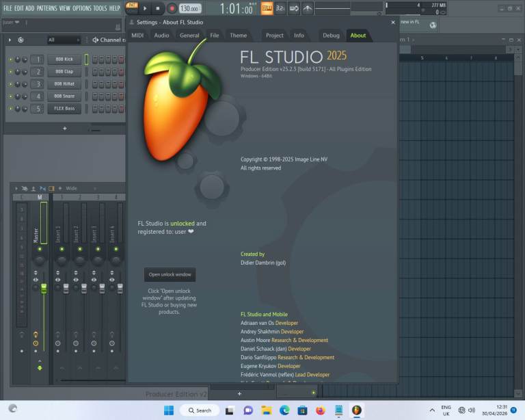The image size is (525, 420).
Task: Click the Open unlock window button
Action: tap(170, 274)
